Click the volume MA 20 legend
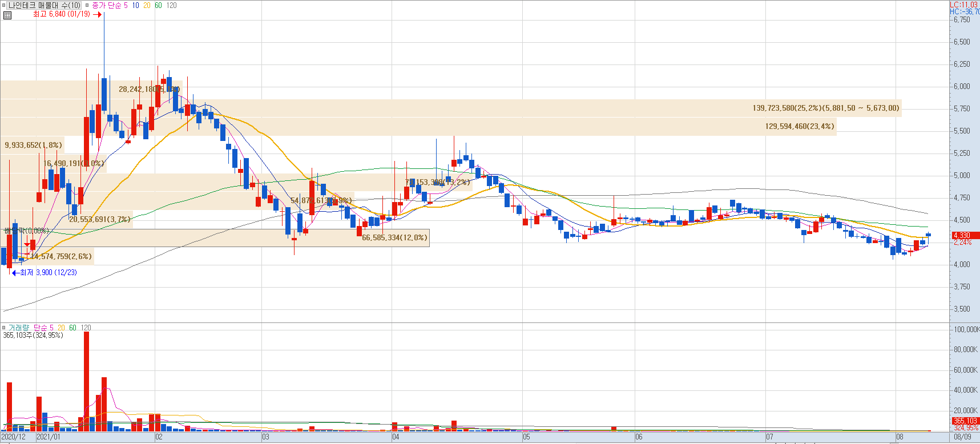This screenshot has width=980, height=444. (x=61, y=328)
